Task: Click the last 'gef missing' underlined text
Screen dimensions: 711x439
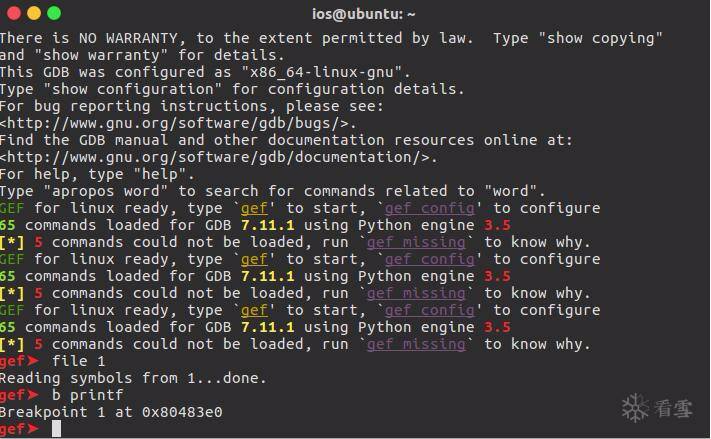Action: 416,344
